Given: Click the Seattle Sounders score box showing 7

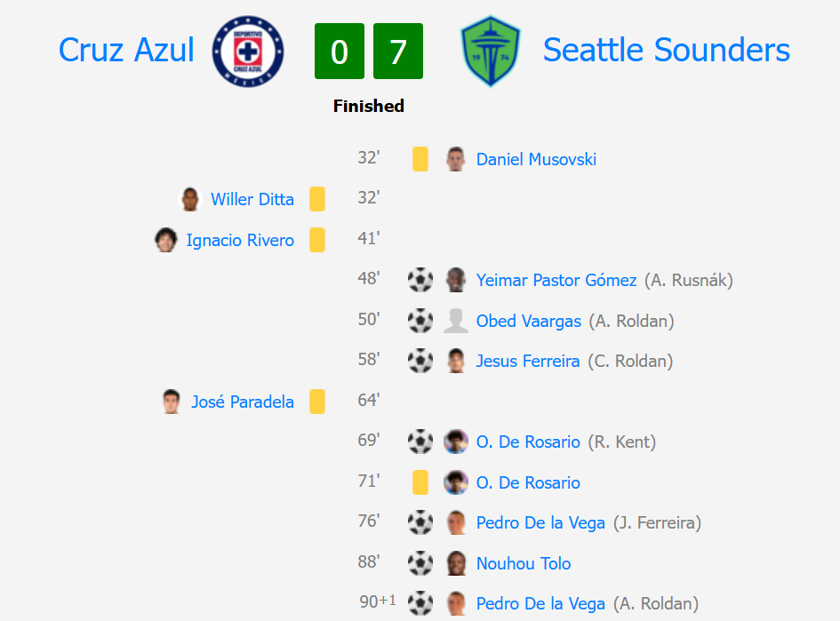Looking at the screenshot, I should (398, 52).
